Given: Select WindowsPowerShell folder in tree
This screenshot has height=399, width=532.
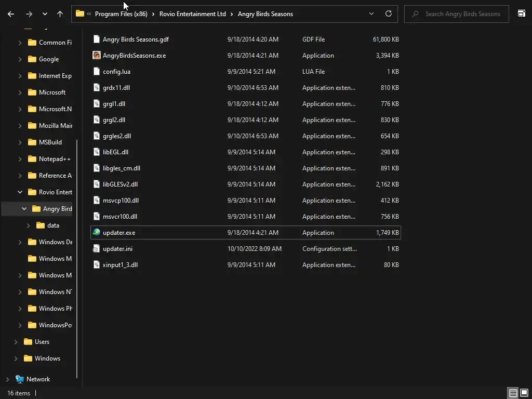Looking at the screenshot, I should click(50, 325).
